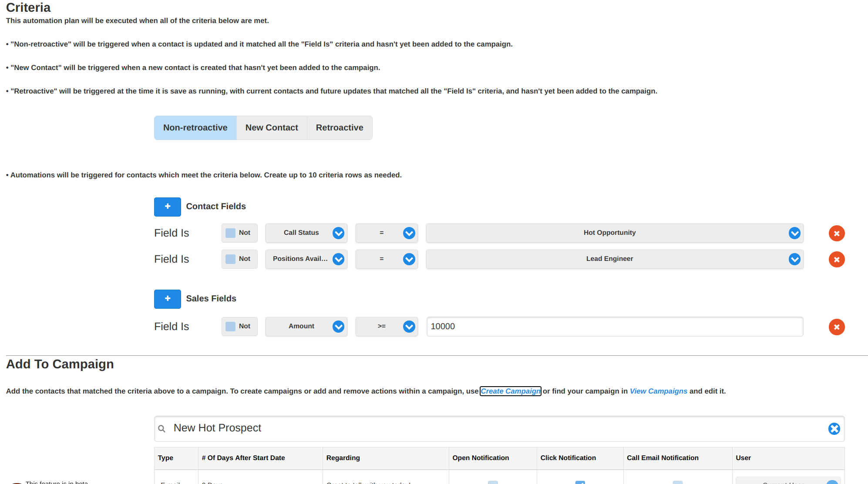Select the New Contact tab

271,127
